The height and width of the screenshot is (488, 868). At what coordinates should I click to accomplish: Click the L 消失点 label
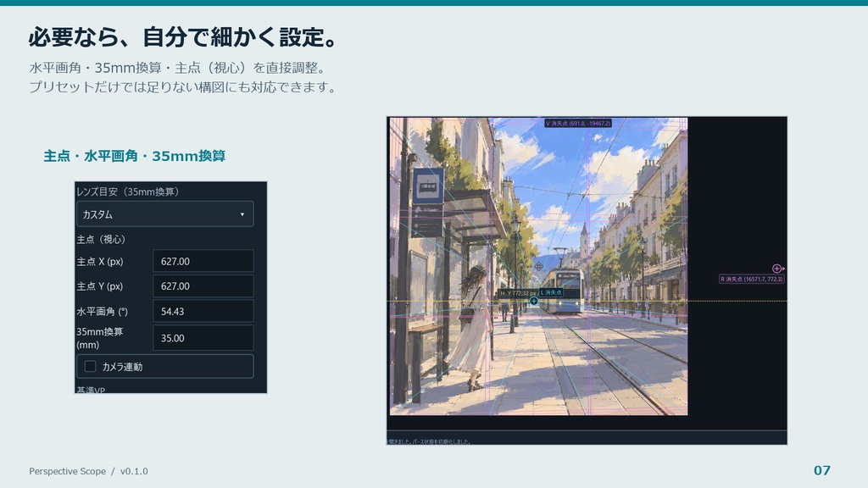pyautogui.click(x=551, y=292)
